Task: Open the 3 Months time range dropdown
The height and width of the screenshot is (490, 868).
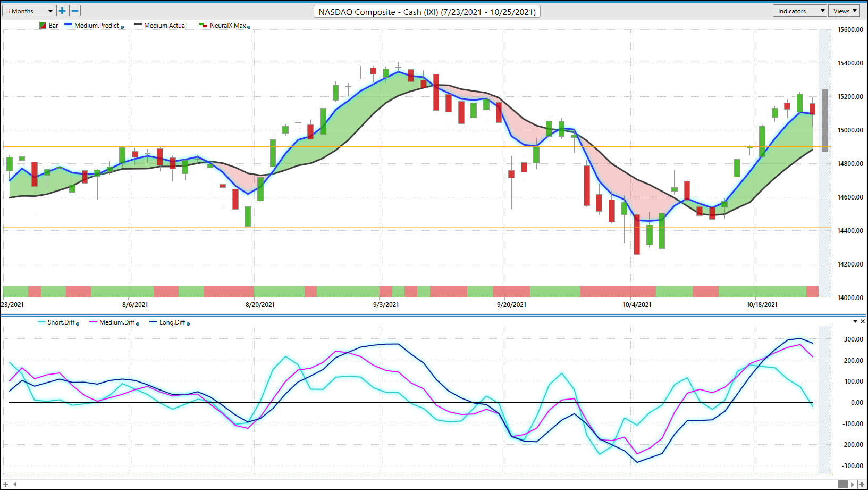Action: tap(29, 11)
